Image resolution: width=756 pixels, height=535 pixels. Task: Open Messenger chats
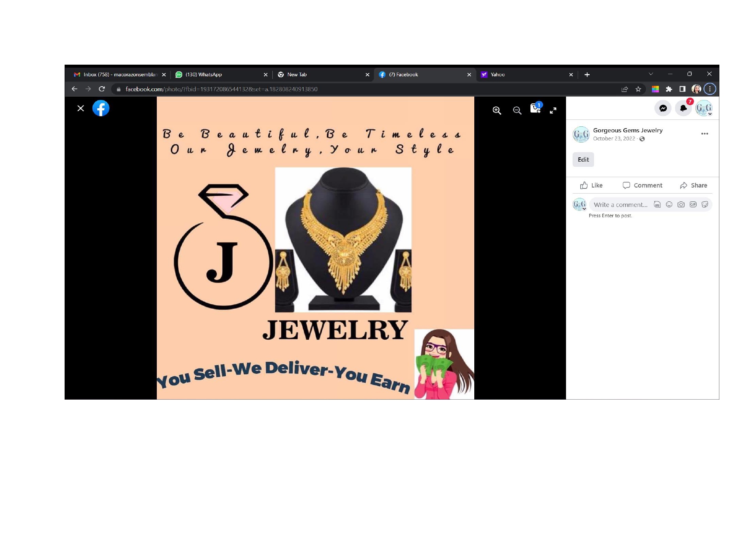click(x=663, y=108)
